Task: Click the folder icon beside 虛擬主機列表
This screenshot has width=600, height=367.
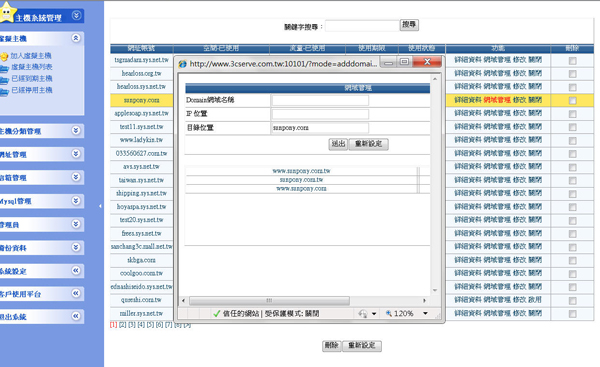Action: 4,69
